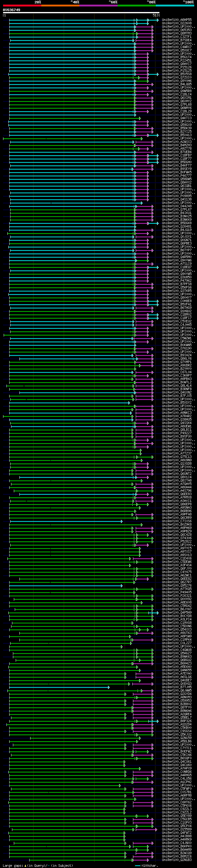Open hit UniRef100_B7SDE4

tap(177, 40)
